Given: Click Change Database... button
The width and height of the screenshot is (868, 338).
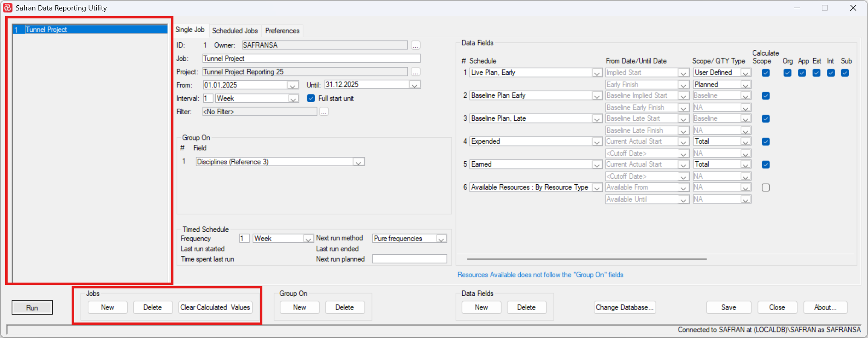Looking at the screenshot, I should 625,307.
